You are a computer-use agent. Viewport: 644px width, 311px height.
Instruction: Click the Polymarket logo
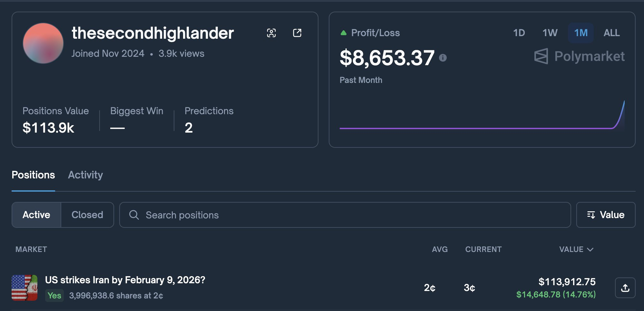point(579,56)
